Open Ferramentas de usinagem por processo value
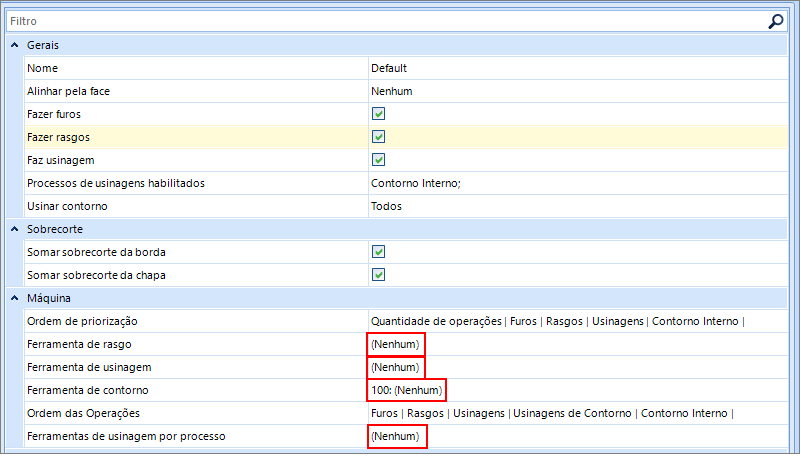Viewport: 801px width, 459px height. (395, 437)
